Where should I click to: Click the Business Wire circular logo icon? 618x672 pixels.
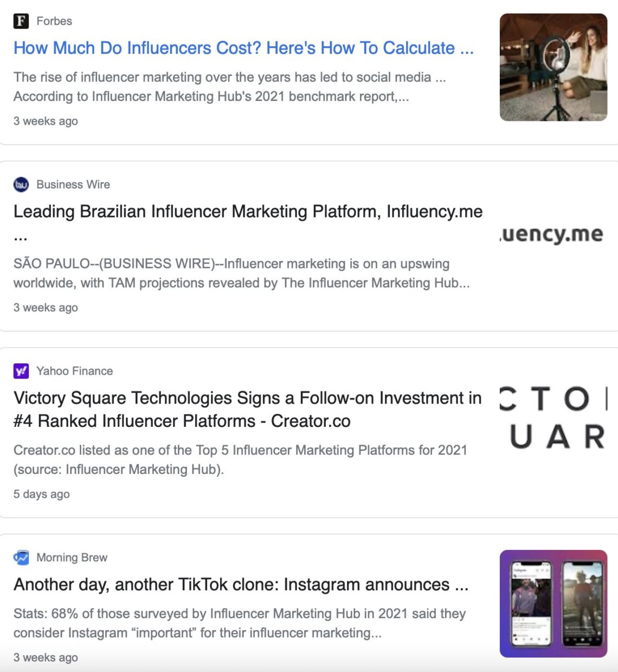coord(21,184)
